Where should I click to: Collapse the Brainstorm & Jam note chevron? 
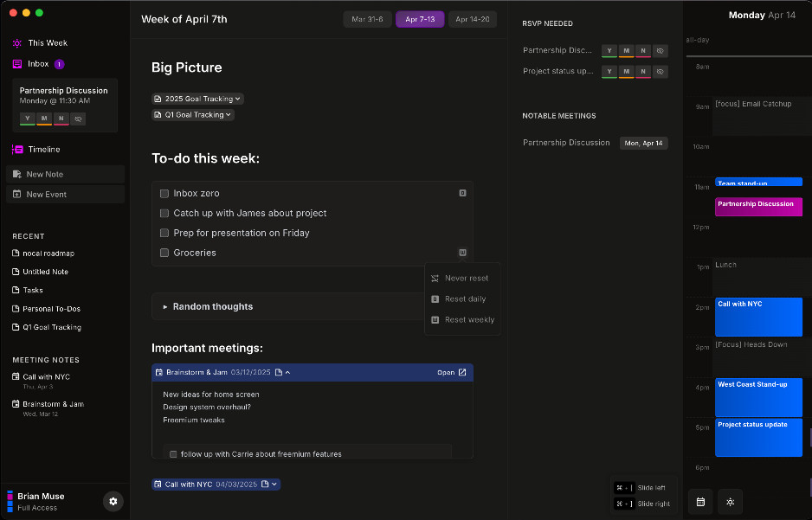288,373
